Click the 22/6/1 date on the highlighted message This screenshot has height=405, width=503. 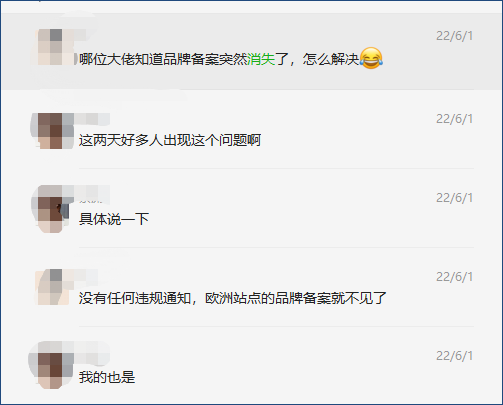(x=454, y=36)
